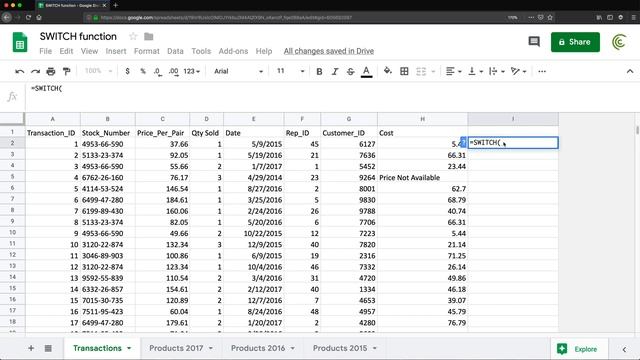The height and width of the screenshot is (360, 640).
Task: Rename the SWITCH function title
Action: coord(78,36)
